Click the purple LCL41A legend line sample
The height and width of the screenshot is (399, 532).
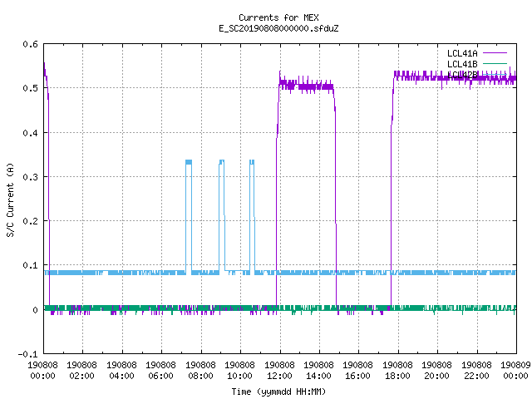pos(495,53)
